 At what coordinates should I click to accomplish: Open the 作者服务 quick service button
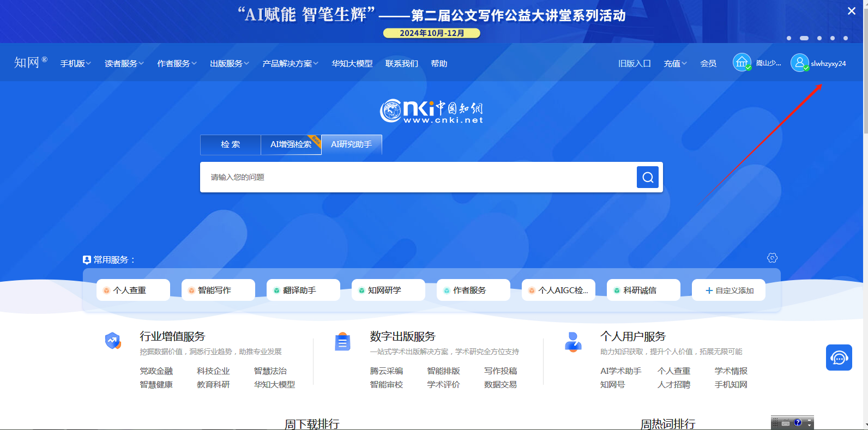[x=473, y=290]
